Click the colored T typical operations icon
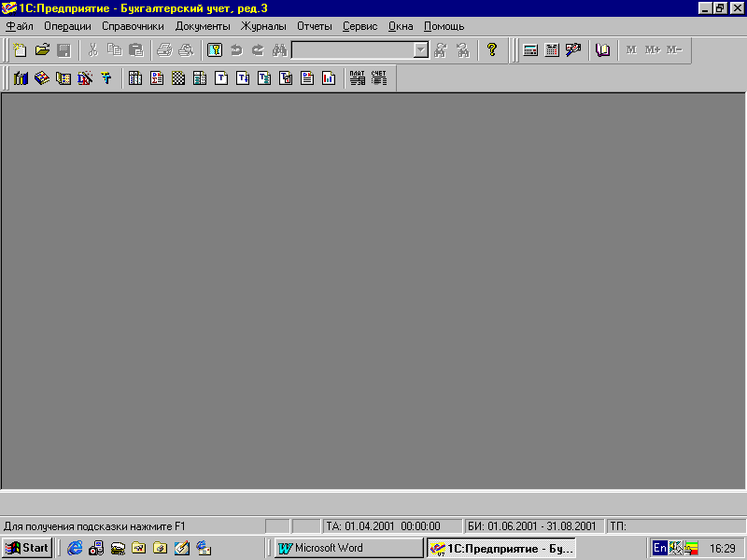The image size is (747, 560). click(106, 78)
